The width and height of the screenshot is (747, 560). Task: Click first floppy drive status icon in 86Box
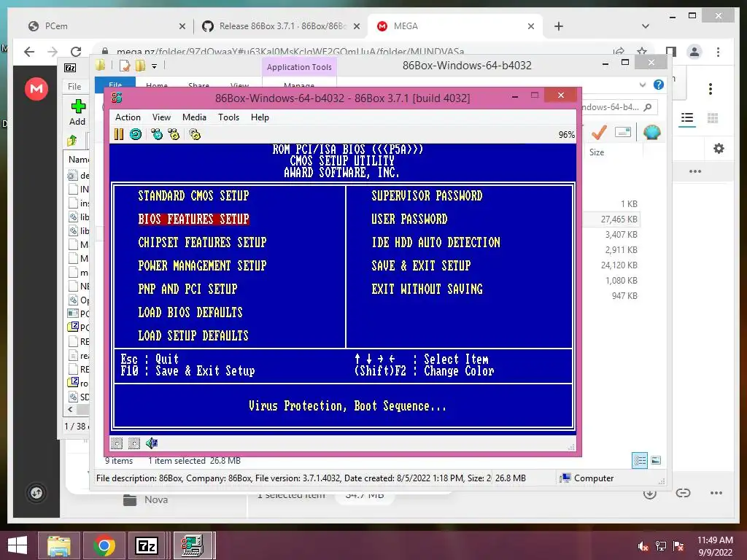pyautogui.click(x=117, y=443)
